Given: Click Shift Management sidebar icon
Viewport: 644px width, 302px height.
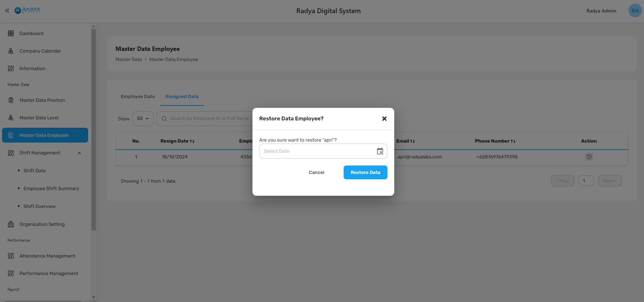Looking at the screenshot, I should (x=11, y=153).
